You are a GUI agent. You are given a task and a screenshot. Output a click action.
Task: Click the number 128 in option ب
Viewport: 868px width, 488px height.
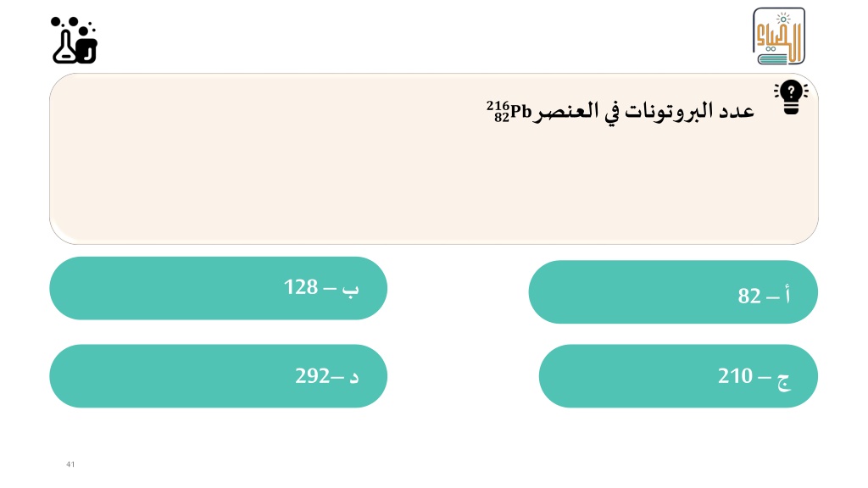pyautogui.click(x=301, y=287)
